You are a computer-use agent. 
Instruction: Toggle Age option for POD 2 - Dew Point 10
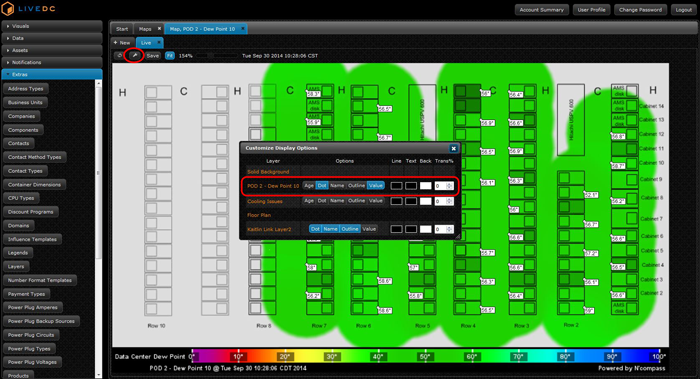[x=309, y=186]
